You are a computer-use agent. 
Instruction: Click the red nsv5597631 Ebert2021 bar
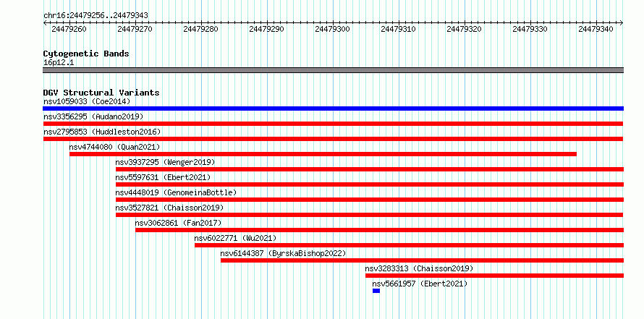(x=370, y=184)
